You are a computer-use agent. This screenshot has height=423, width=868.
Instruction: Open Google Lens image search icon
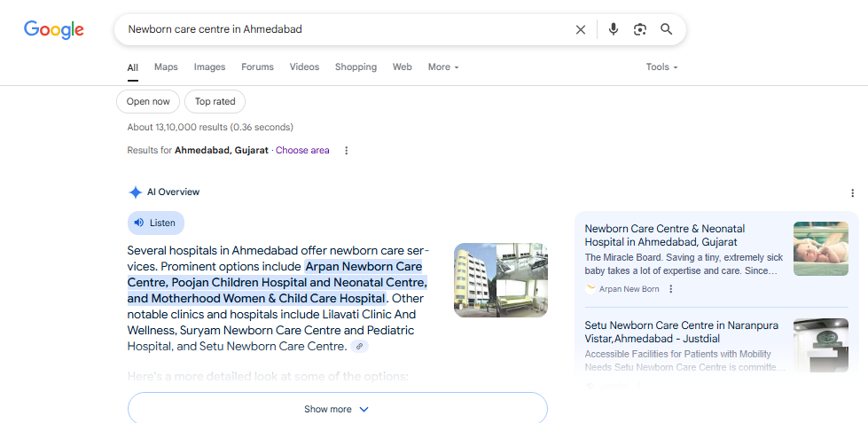point(640,29)
